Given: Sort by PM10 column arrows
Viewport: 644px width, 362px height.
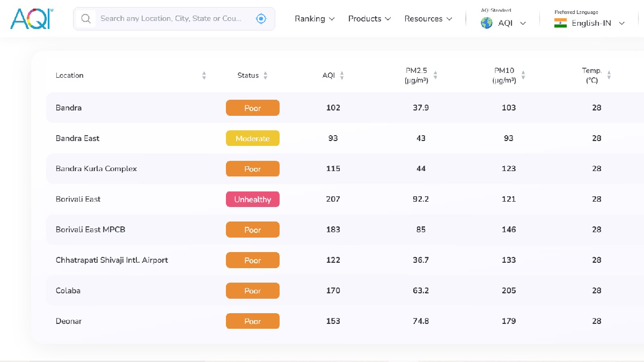Looking at the screenshot, I should click(x=523, y=76).
